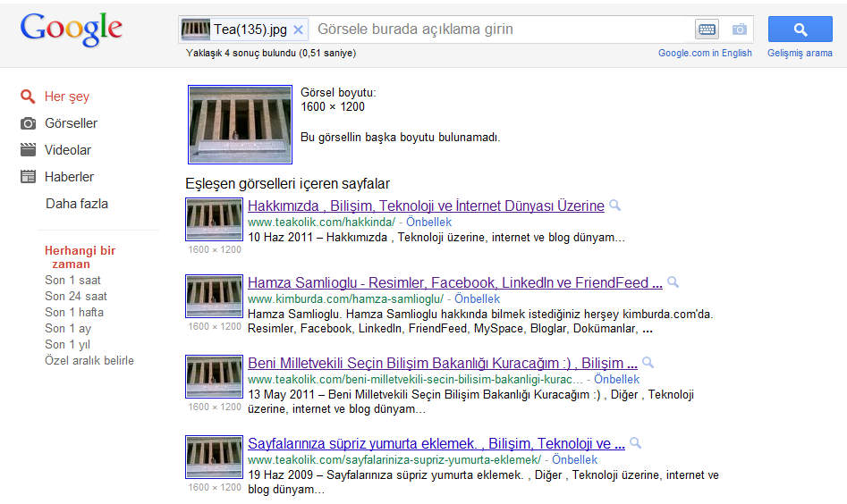Open the Gelişmiş arama link
The width and height of the screenshot is (847, 504).
(800, 53)
